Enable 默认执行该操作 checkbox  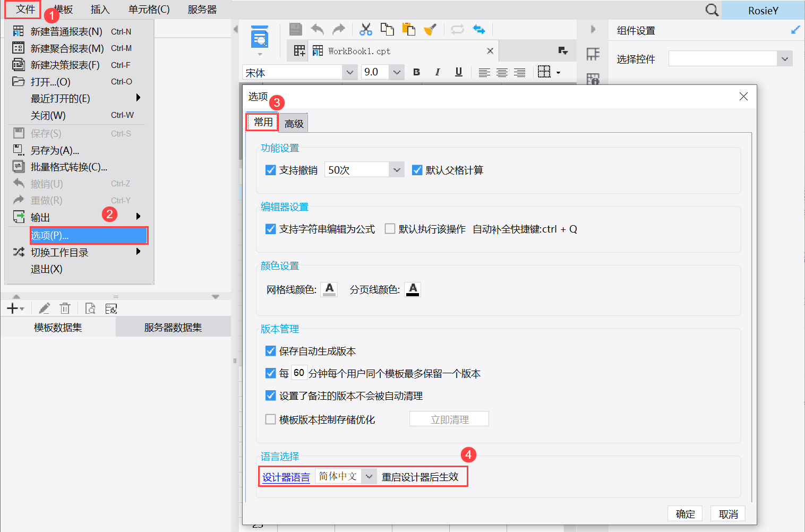390,229
